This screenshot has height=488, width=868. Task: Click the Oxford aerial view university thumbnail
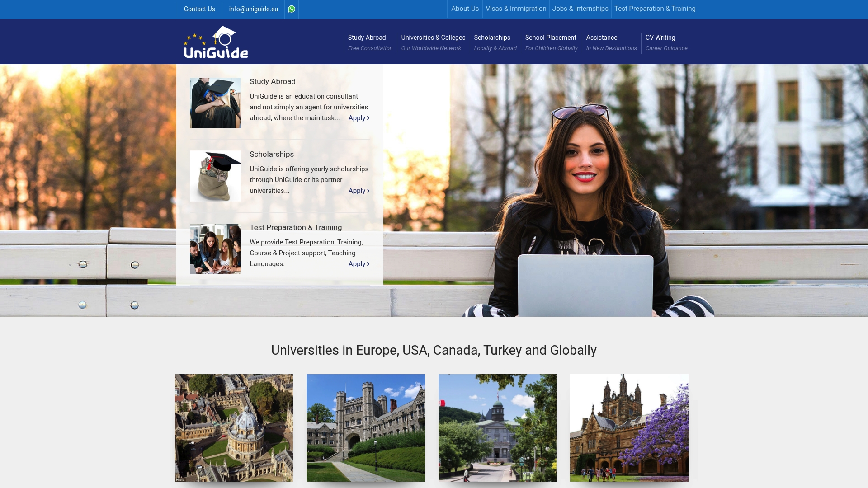tap(233, 427)
